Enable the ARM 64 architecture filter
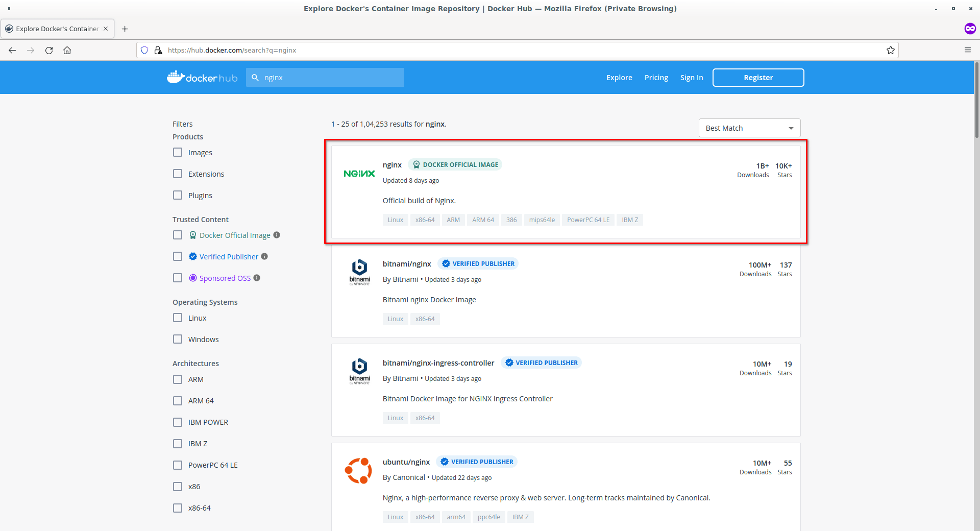 click(x=177, y=401)
